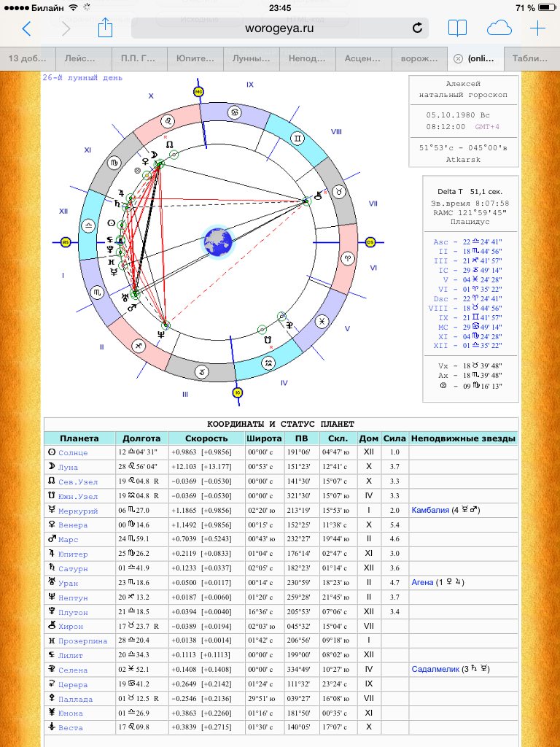Switch to the 'Лейс…' tab
The width and height of the screenshot is (560, 747).
click(84, 59)
